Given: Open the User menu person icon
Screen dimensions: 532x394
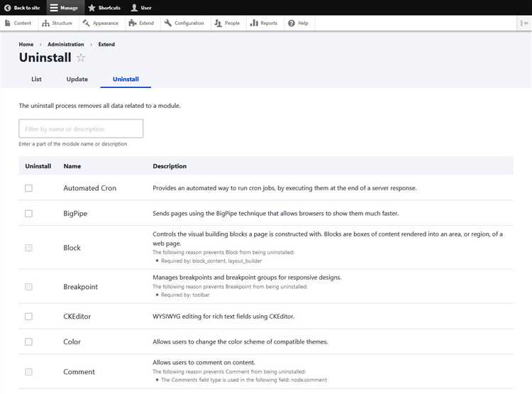Looking at the screenshot, I should click(134, 8).
